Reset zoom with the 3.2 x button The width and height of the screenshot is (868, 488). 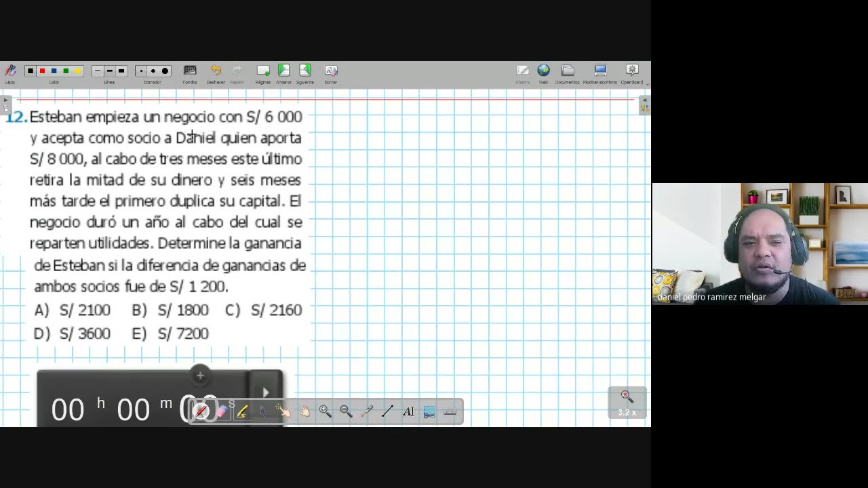627,403
